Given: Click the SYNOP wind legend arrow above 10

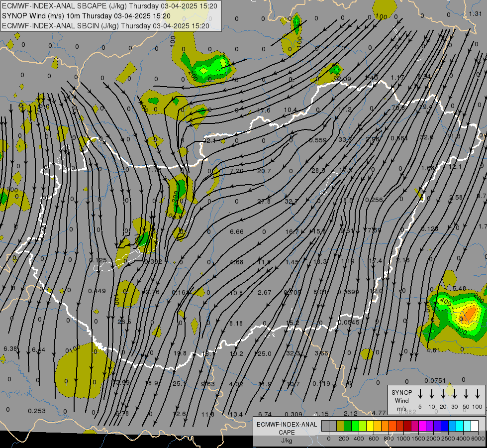Looking at the screenshot, I should click(x=431, y=394).
